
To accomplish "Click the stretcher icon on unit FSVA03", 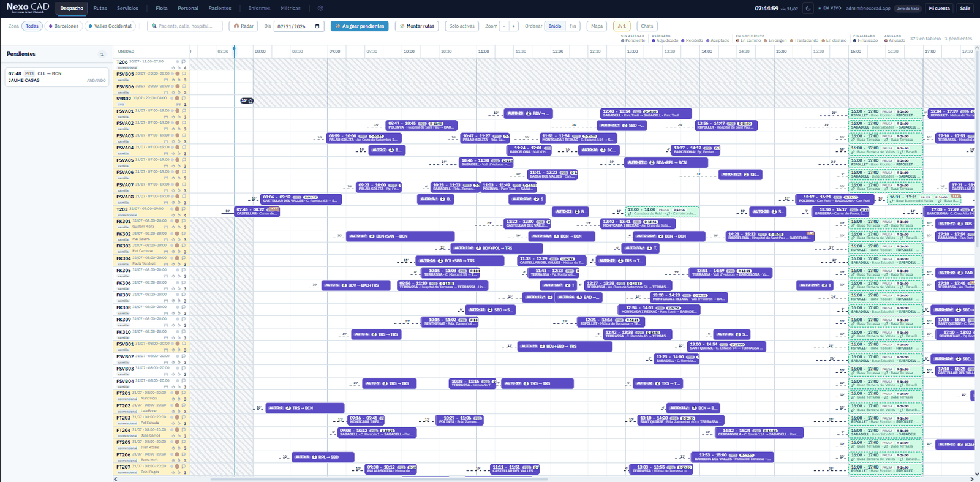I will coord(165,141).
